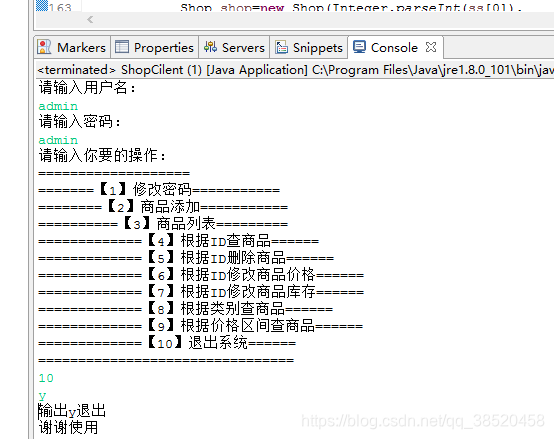
Task: Open the Properties tab
Action: pyautogui.click(x=154, y=47)
